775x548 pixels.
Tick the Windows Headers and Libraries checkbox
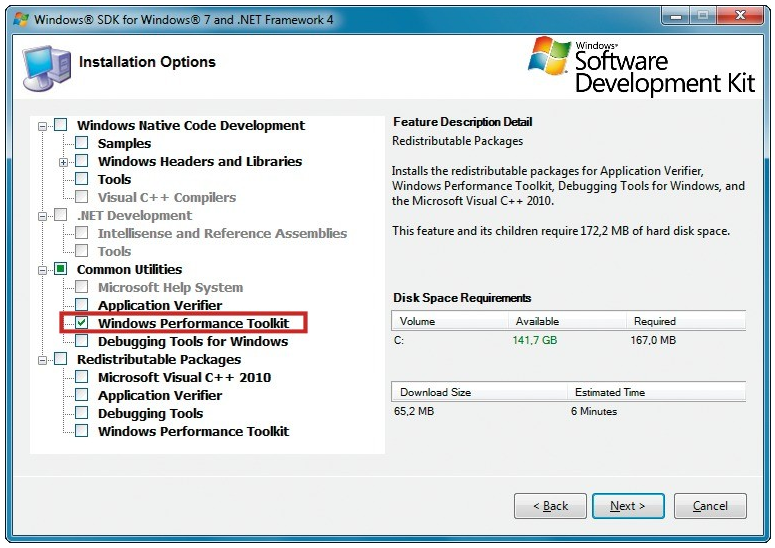(x=82, y=161)
